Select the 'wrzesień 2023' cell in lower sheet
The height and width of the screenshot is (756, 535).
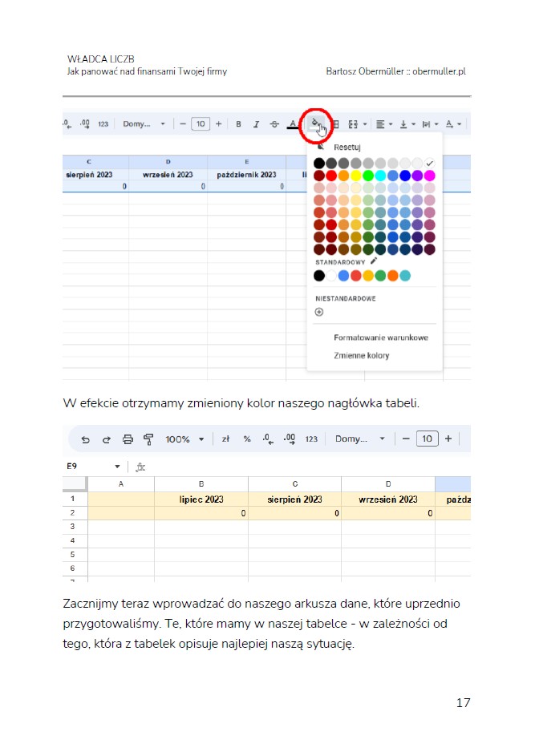pos(388,499)
